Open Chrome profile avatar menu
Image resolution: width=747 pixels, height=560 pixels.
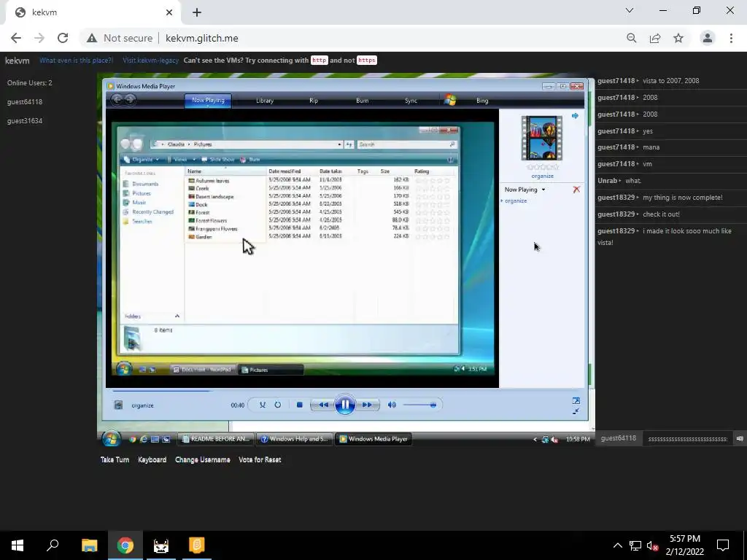(x=708, y=38)
